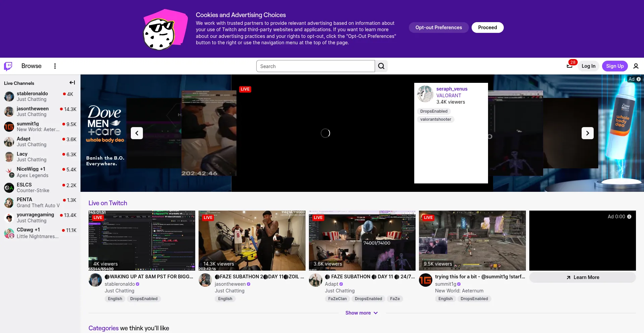The image size is (644, 333).
Task: Open jasontheween stream thumbnail
Action: [252, 240]
